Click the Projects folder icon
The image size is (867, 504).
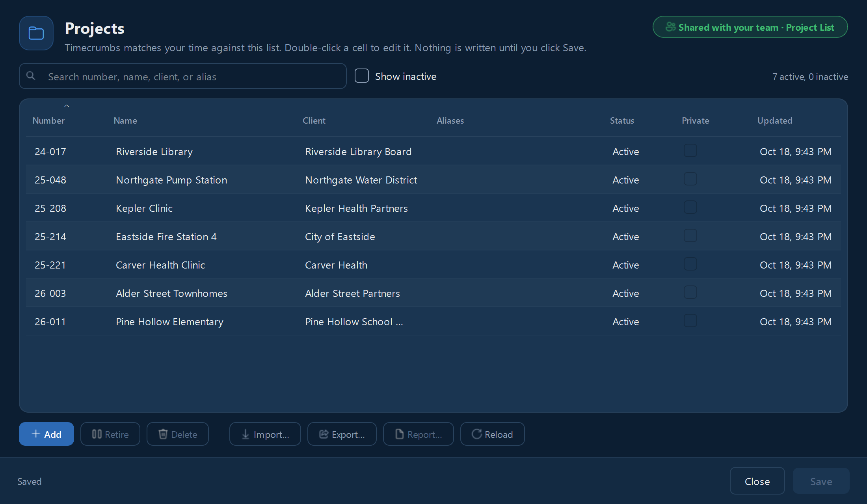point(36,33)
